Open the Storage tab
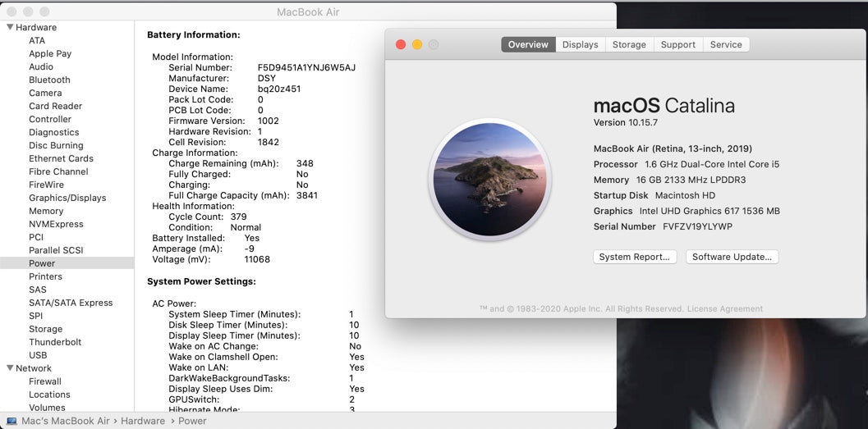 tap(629, 44)
